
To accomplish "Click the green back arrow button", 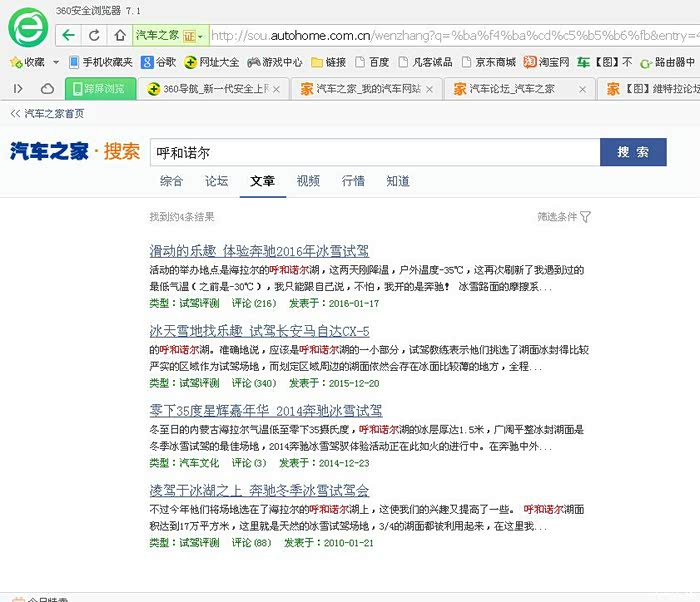I will coord(67,35).
